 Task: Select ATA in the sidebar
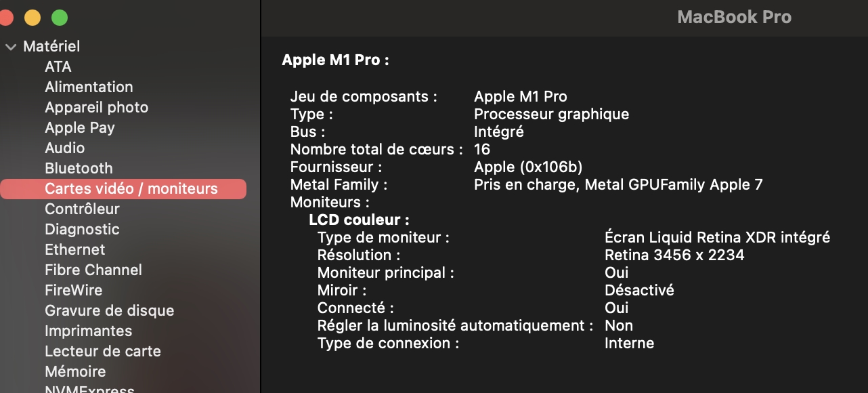58,66
